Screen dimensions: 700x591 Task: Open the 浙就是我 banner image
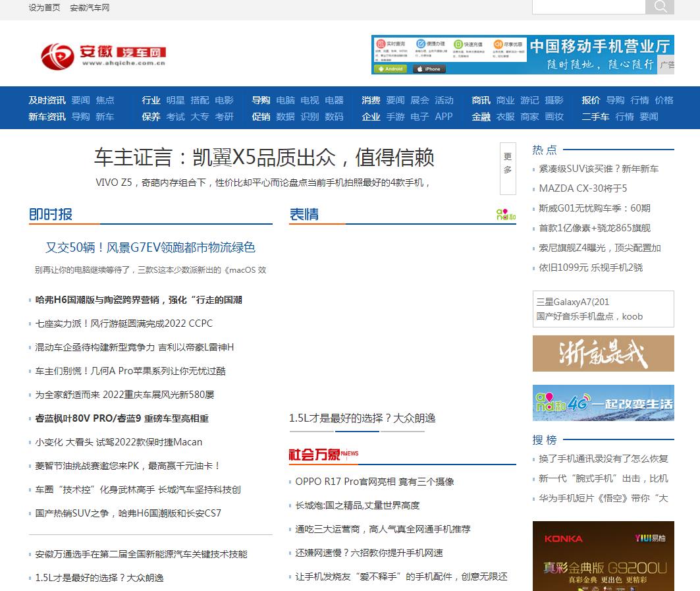click(x=603, y=353)
